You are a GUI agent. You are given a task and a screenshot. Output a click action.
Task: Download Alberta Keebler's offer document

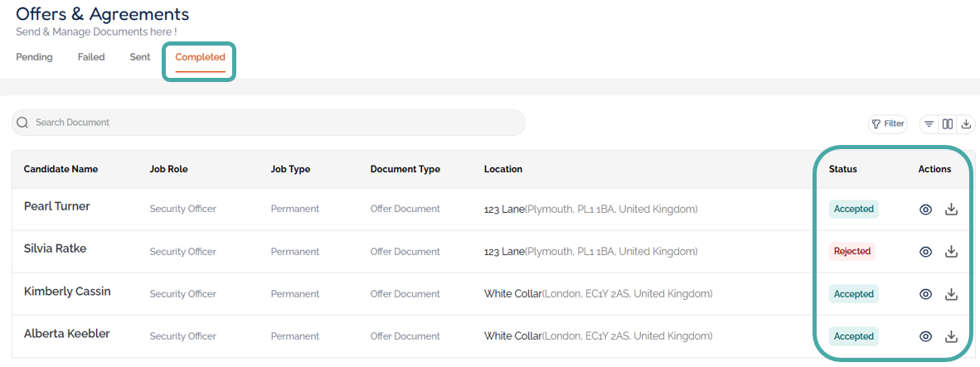[x=952, y=336]
